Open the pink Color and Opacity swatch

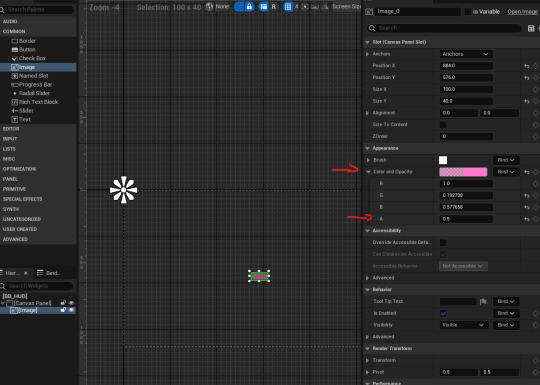(463, 172)
